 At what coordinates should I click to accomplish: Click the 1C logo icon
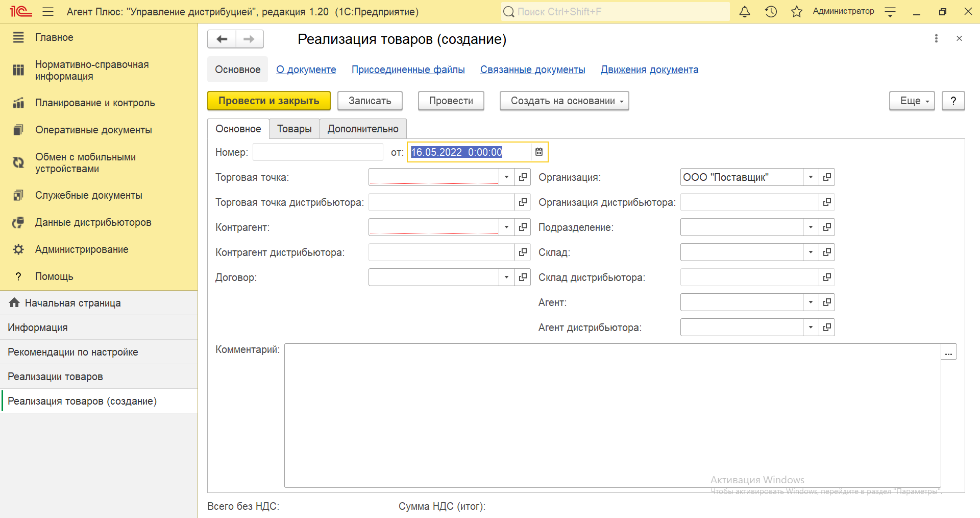click(21, 11)
